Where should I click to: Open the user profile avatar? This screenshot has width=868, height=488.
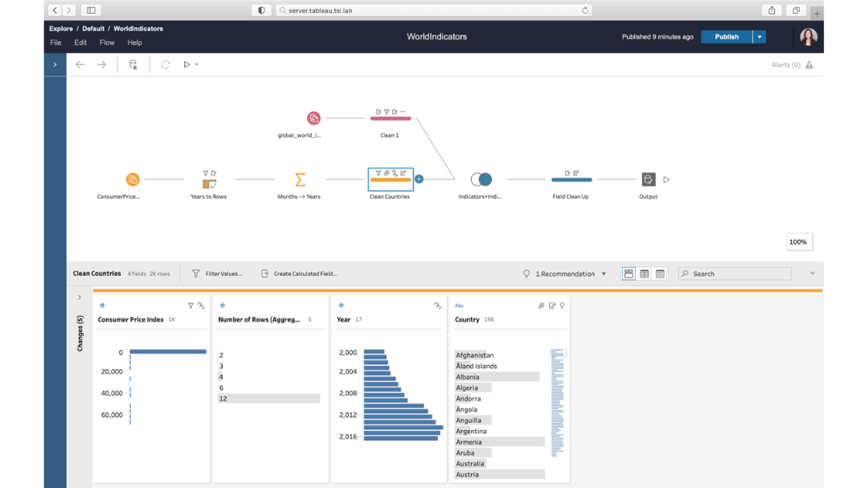(x=809, y=36)
